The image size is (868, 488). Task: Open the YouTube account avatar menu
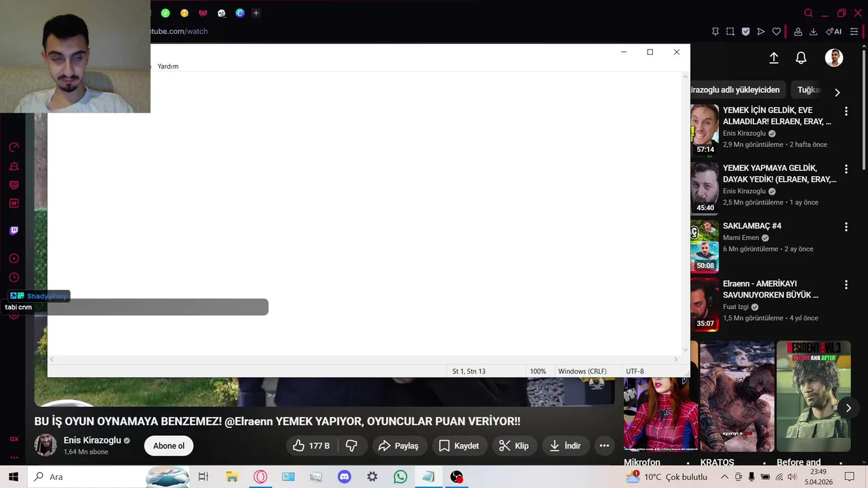point(834,58)
